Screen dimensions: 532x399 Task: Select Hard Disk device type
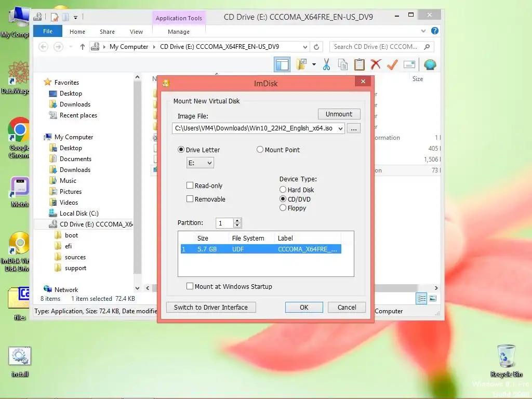[283, 189]
